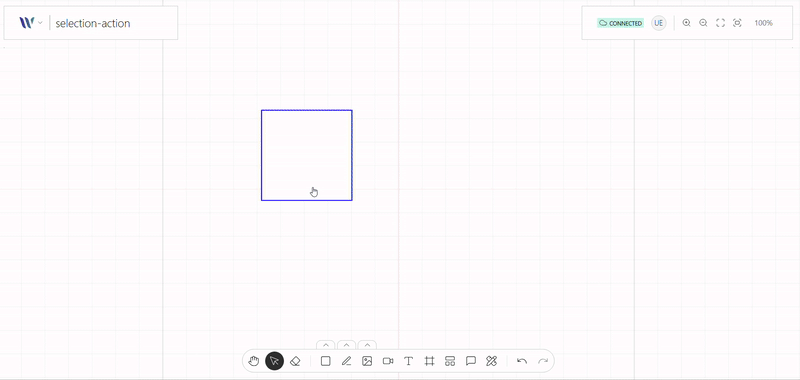Select the Comment bubble tool
This screenshot has height=380, width=800.
(471, 361)
